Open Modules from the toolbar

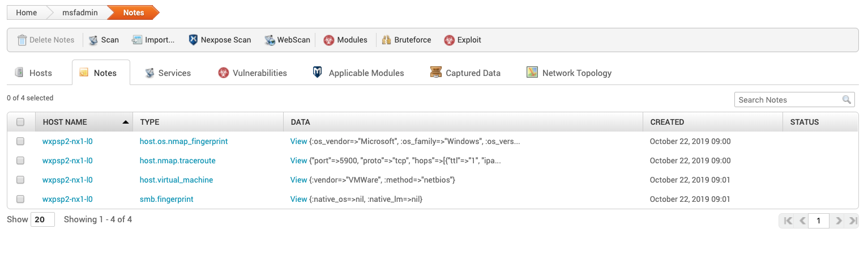tap(328, 40)
